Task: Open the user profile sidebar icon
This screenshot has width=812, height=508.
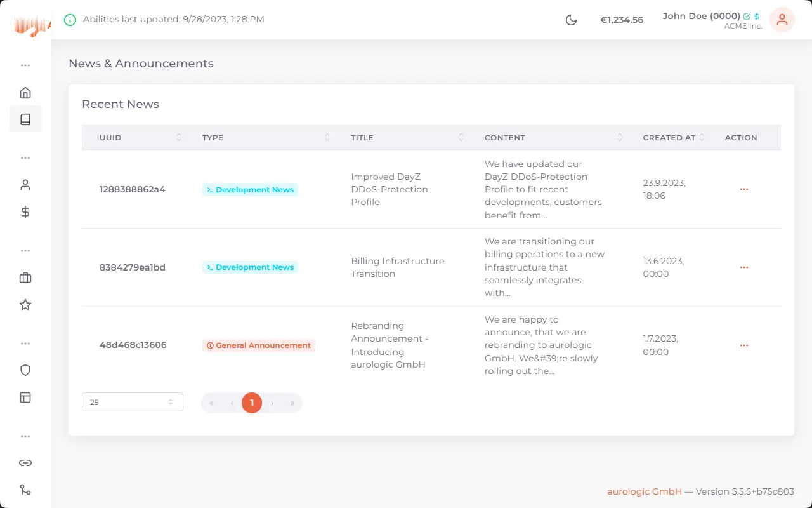Action: (x=25, y=185)
